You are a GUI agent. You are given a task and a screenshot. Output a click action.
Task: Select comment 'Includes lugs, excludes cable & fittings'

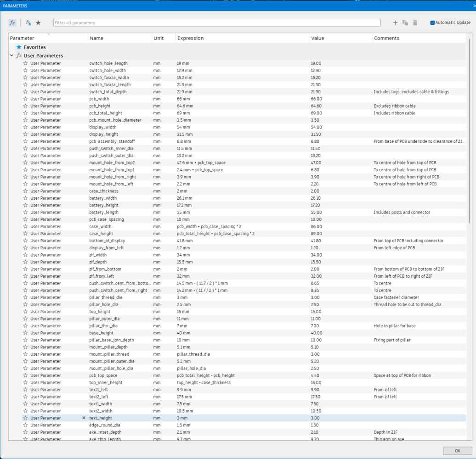pos(411,92)
